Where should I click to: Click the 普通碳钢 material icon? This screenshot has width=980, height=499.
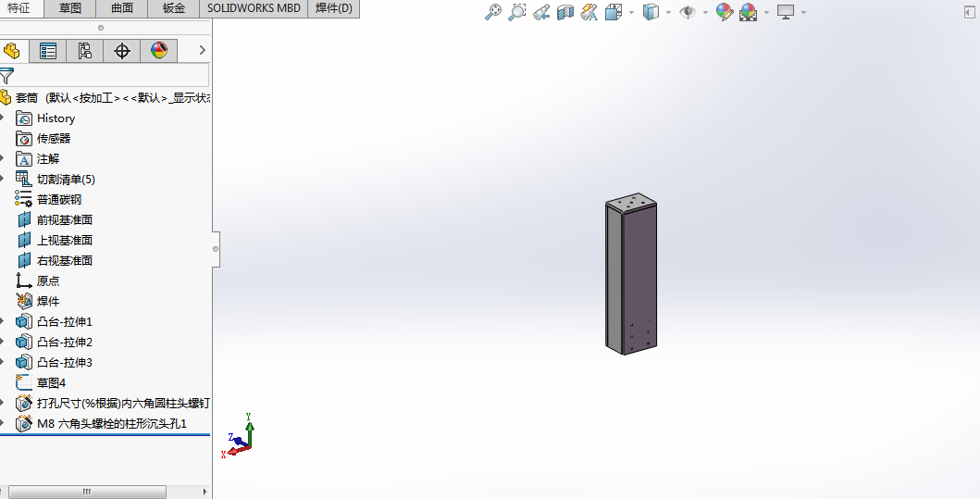point(24,199)
